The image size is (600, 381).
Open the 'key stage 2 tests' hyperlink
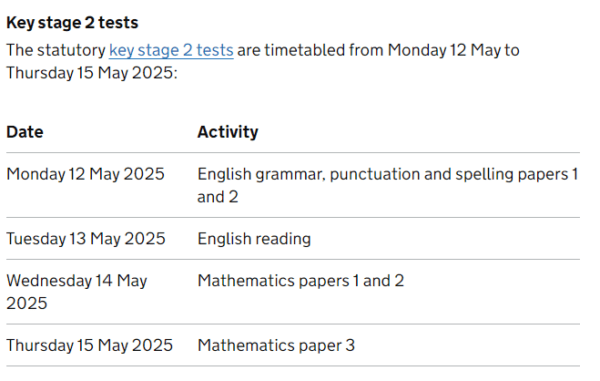(171, 50)
